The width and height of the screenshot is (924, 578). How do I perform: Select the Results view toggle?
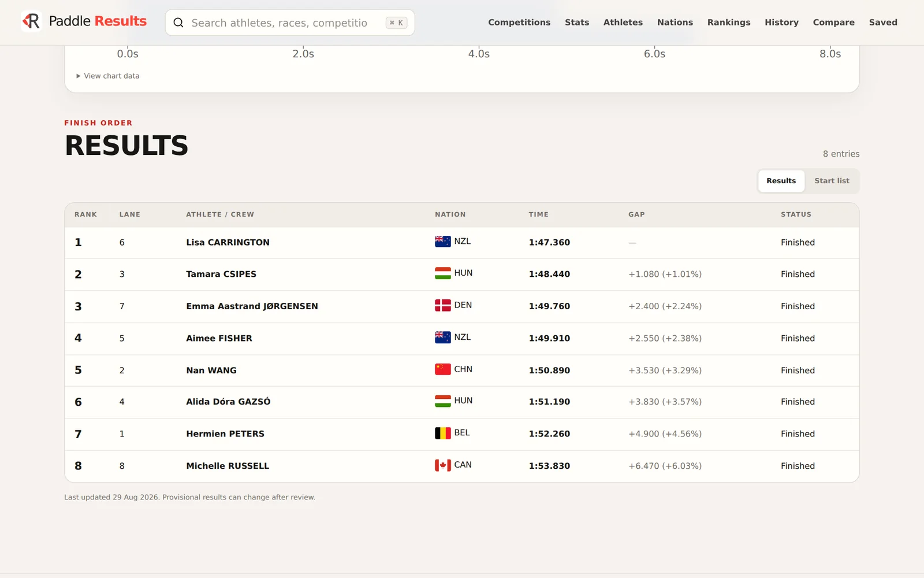pos(781,181)
